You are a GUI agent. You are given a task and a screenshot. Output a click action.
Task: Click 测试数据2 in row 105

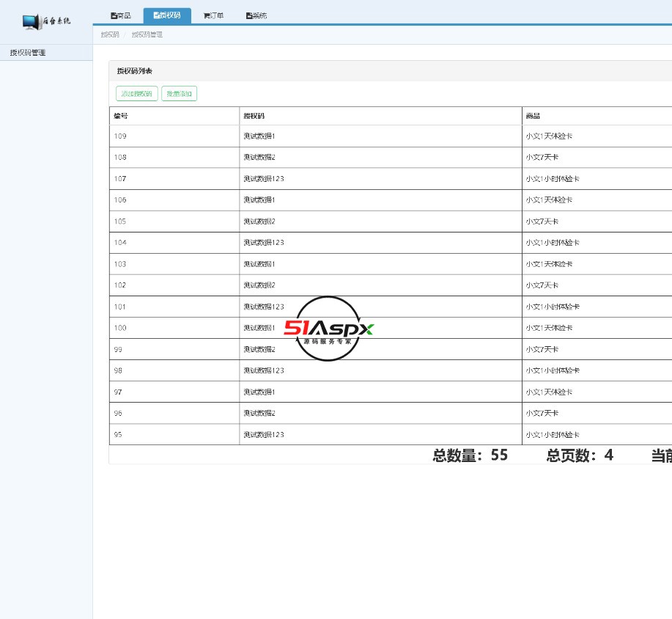click(259, 221)
